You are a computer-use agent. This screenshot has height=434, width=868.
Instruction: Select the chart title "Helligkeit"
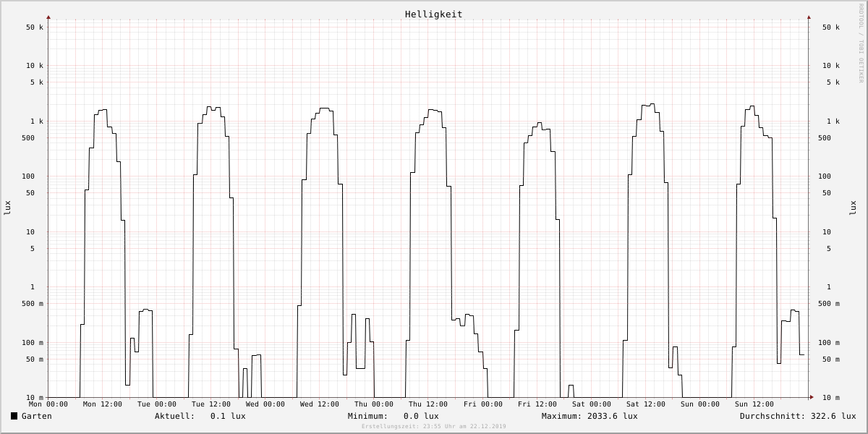click(434, 14)
